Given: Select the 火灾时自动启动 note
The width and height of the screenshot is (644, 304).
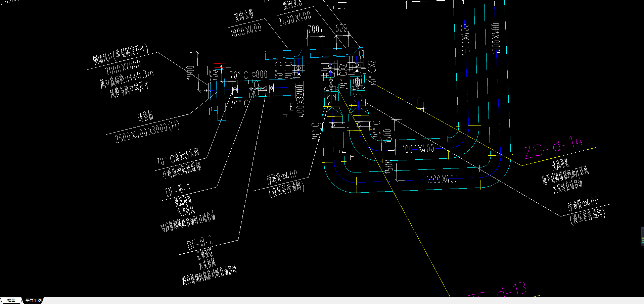Looking at the screenshot, I should pos(568,186).
